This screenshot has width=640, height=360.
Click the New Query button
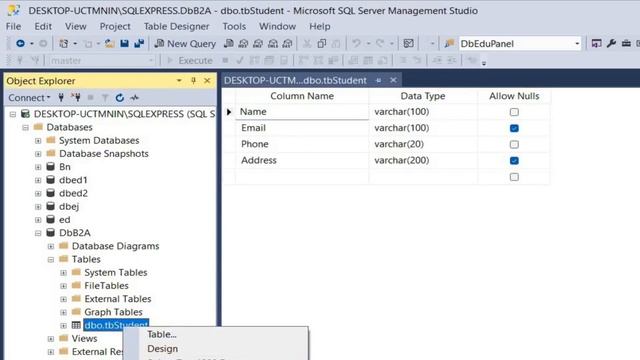[x=185, y=44]
